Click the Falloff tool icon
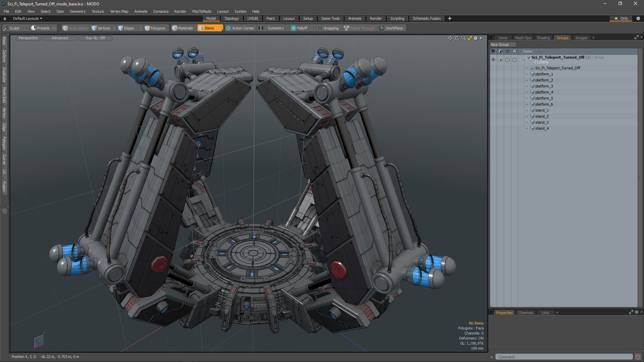Image resolution: width=644 pixels, height=362 pixels. point(293,28)
